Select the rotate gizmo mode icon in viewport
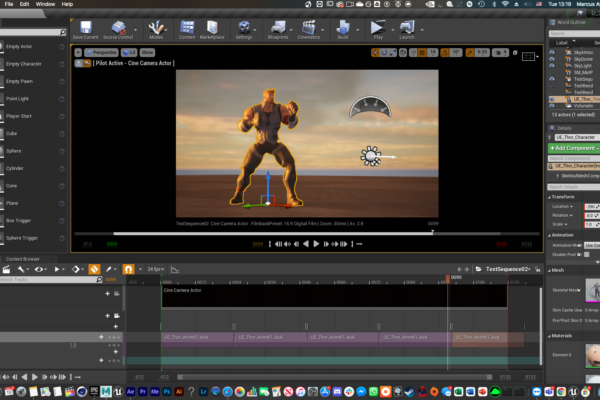This screenshot has height=400, width=600. (x=384, y=53)
